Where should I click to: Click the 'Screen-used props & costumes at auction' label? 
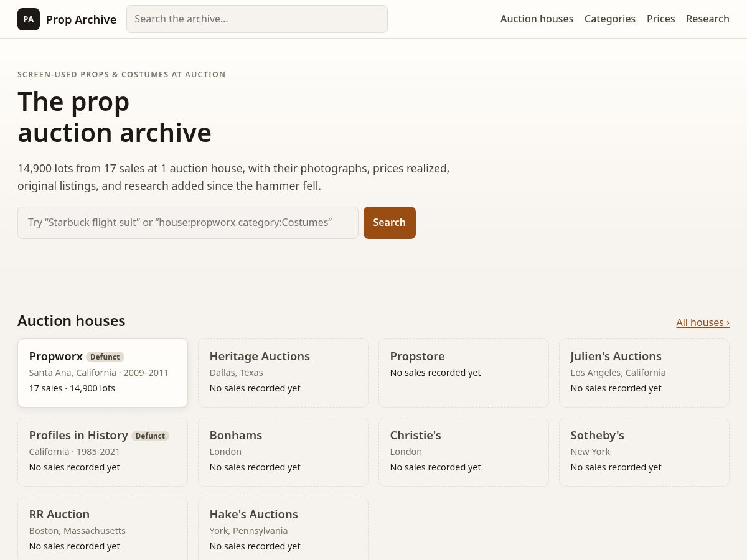pyautogui.click(x=121, y=75)
